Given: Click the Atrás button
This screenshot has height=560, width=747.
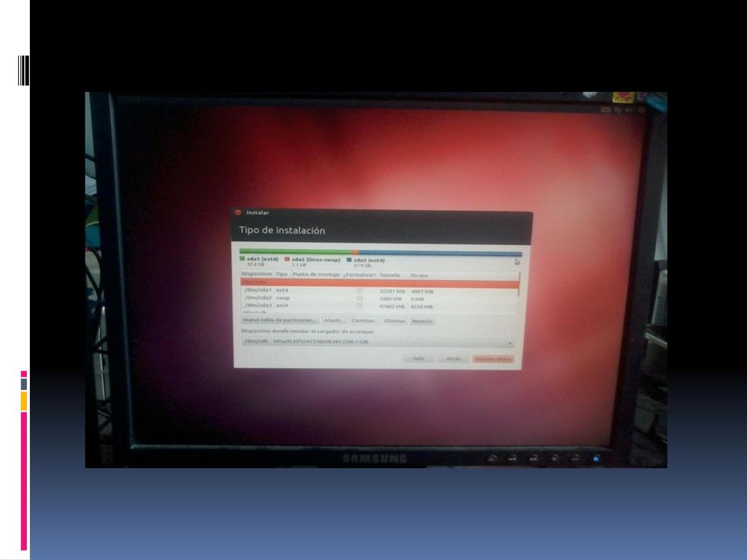Looking at the screenshot, I should (454, 359).
